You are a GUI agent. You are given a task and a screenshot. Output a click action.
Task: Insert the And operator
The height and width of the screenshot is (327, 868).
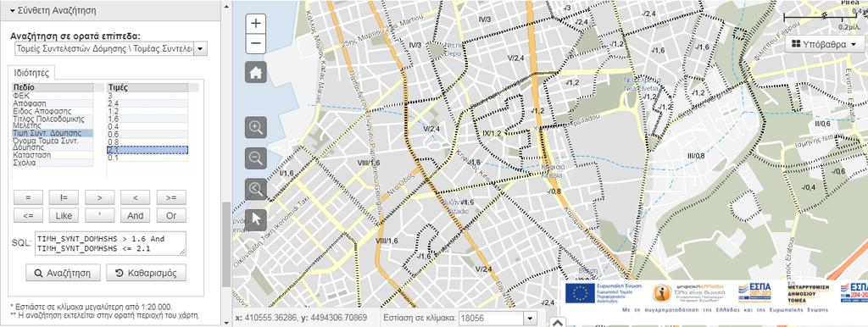coord(135,215)
